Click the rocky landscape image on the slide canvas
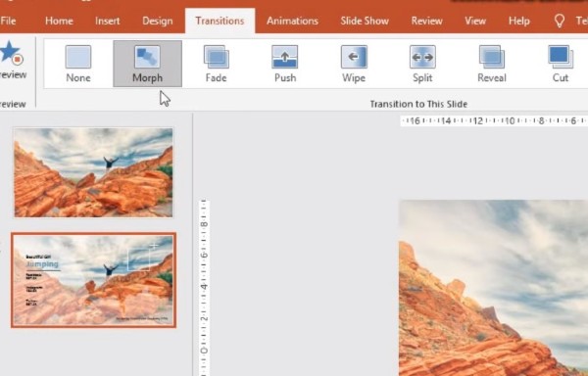This screenshot has height=376, width=588. 493,288
